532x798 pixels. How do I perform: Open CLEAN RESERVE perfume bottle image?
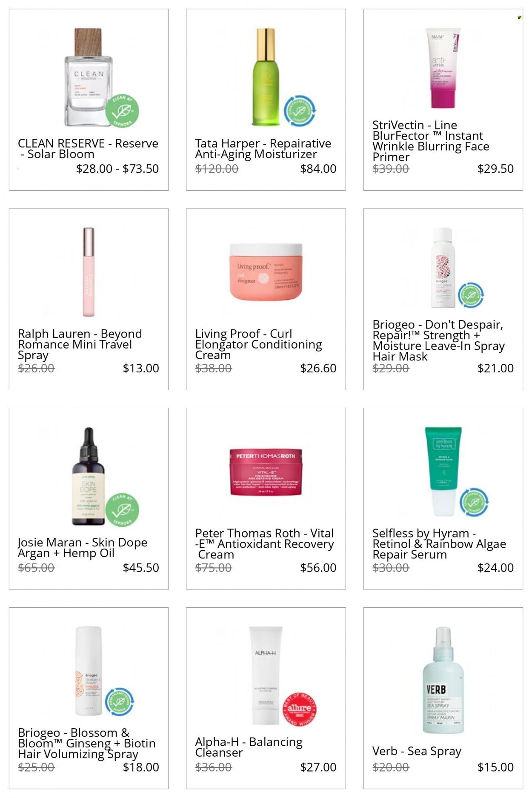point(89,77)
